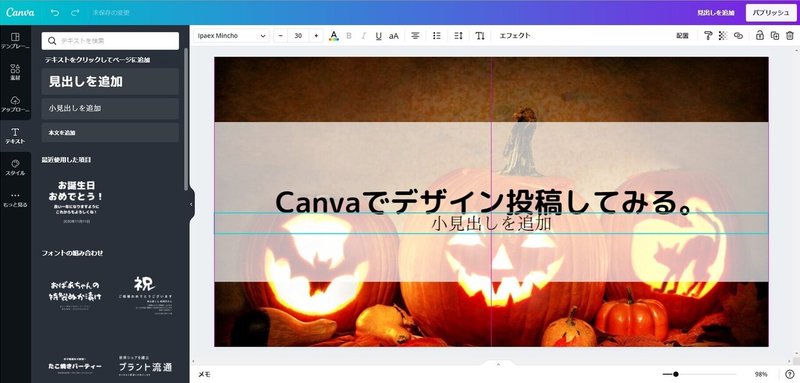Open the Elements (素材) sidebar tab

tap(15, 72)
